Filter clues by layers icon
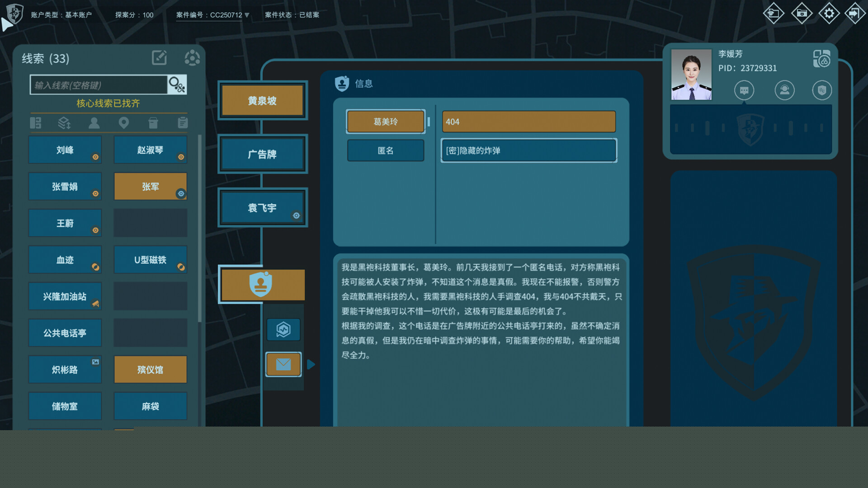 tap(64, 123)
